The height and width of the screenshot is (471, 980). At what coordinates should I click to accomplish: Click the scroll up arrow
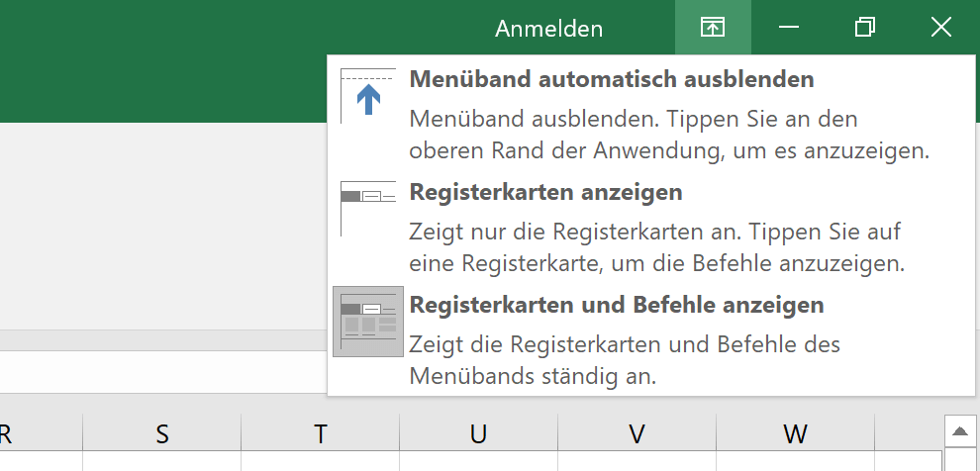[x=960, y=431]
